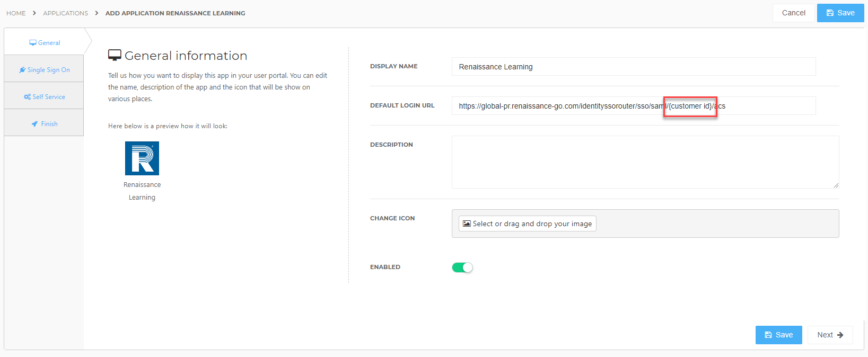
Task: Click the Description textarea resize handle
Action: coord(836,185)
